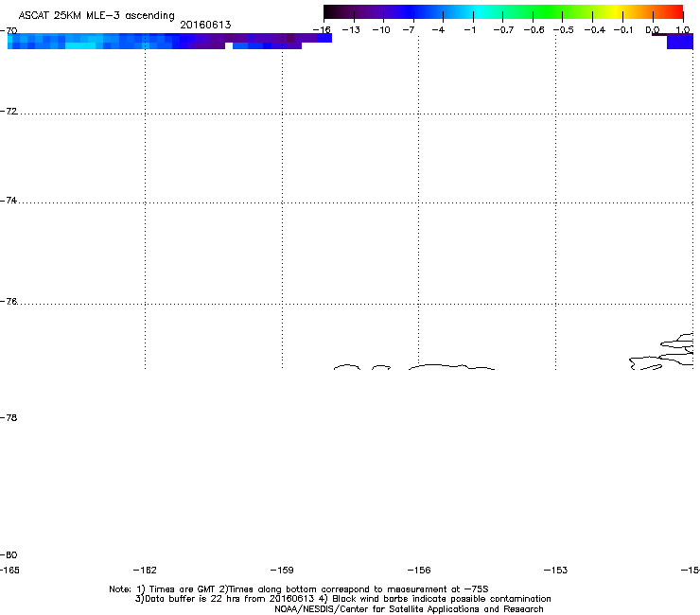Click the coastline outline at the right edge
Screen dimensions: 700x615
click(x=661, y=352)
